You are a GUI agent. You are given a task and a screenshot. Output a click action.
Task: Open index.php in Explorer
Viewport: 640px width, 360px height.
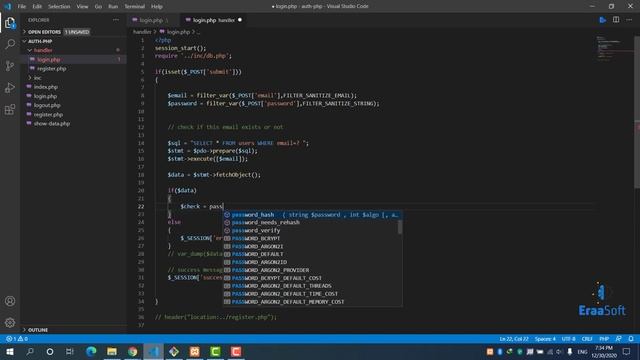46,87
